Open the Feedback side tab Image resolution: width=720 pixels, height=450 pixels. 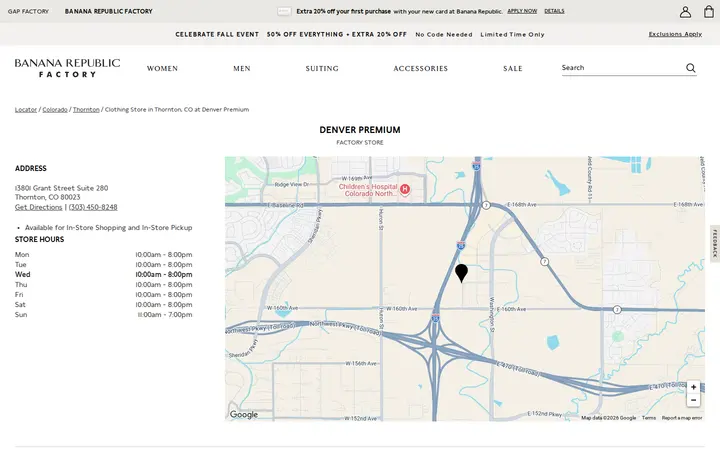tap(715, 244)
